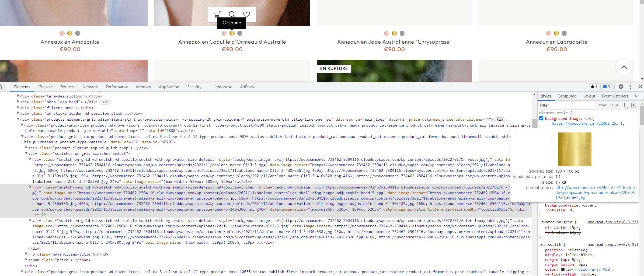Expand the filters-area div node
The width and height of the screenshot is (644, 276).
pos(18,107)
